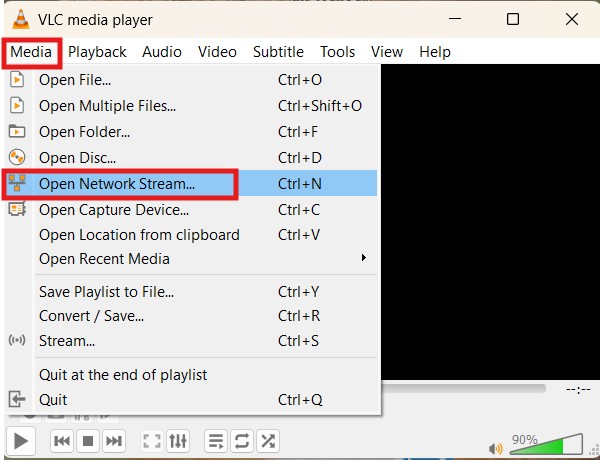The height and width of the screenshot is (460, 600).
Task: Choose Open Folder...
Action: (191, 132)
